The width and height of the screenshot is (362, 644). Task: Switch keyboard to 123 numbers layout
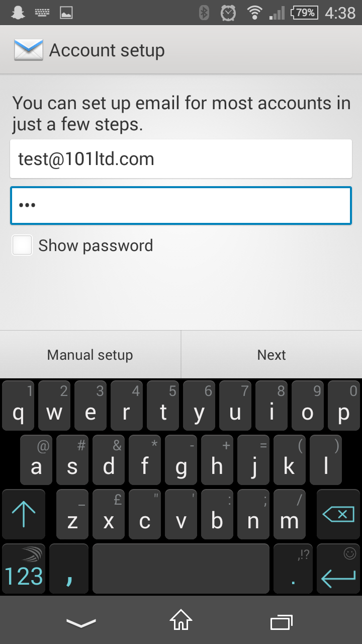24,569
